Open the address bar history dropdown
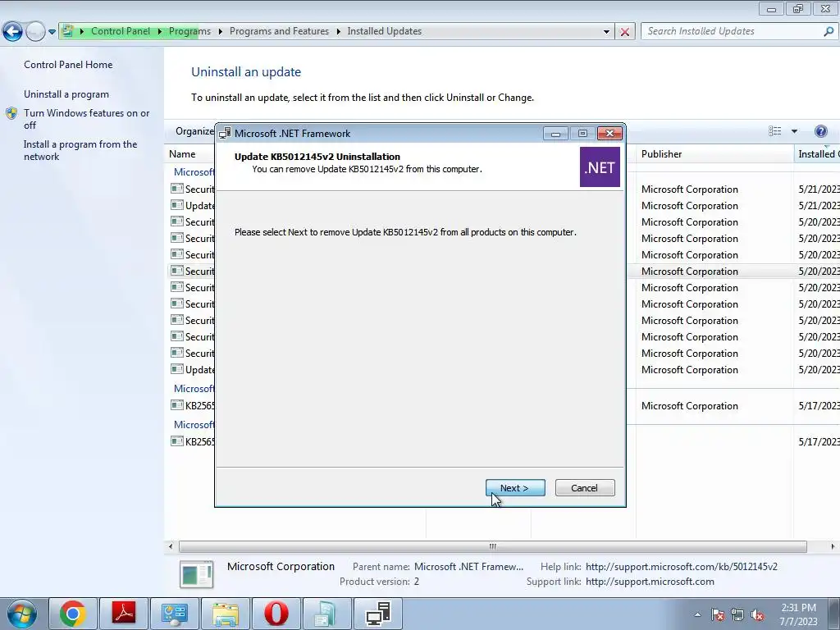Viewport: 840px width, 630px height. click(606, 32)
